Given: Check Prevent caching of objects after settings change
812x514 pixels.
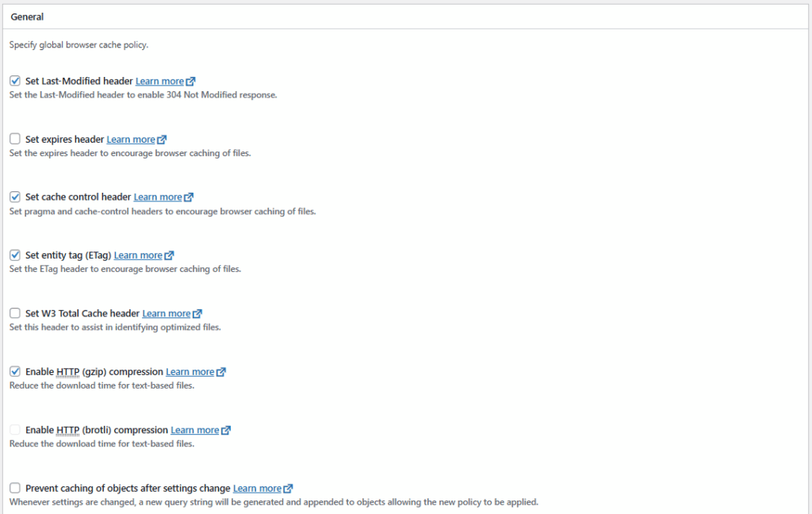Looking at the screenshot, I should [x=15, y=488].
